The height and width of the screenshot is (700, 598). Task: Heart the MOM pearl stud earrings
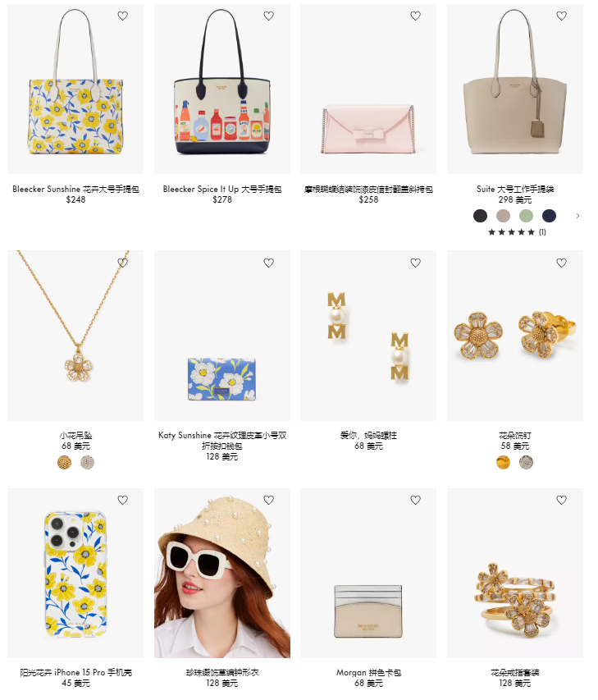(x=415, y=263)
